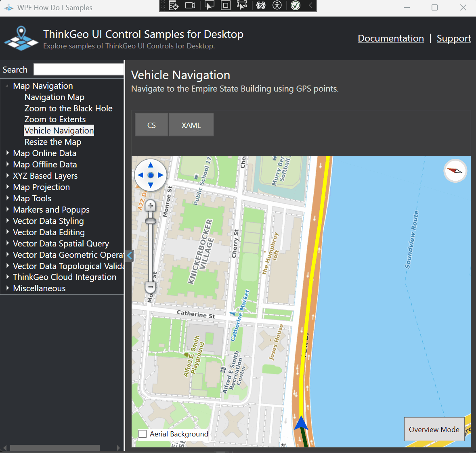The image size is (476, 453).
Task: Collapse the debug toolbar with left chevron
Action: [310, 6]
